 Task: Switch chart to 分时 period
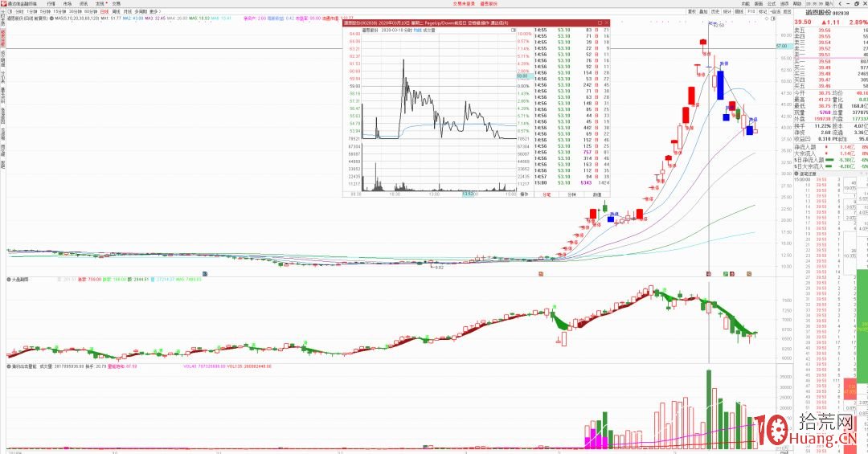tap(19, 11)
